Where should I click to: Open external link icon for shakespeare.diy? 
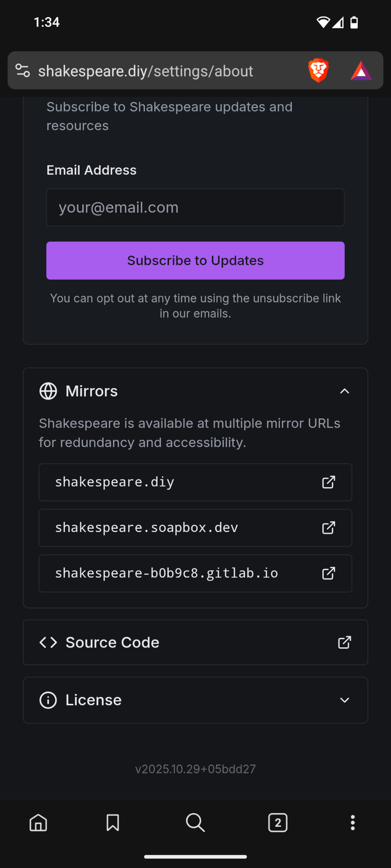click(328, 482)
